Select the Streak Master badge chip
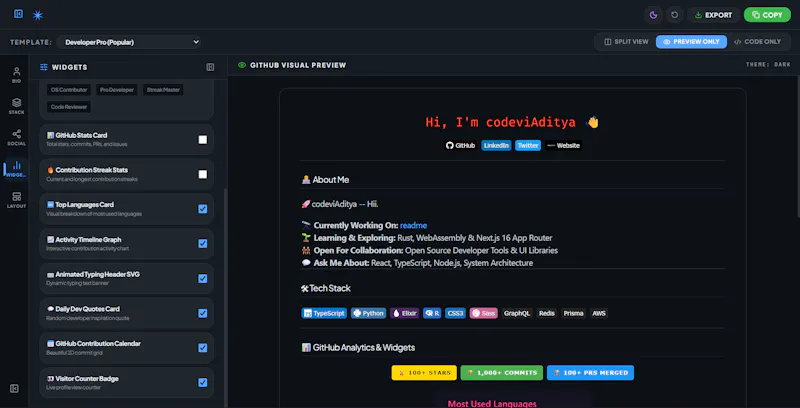The width and height of the screenshot is (800, 408). [163, 90]
